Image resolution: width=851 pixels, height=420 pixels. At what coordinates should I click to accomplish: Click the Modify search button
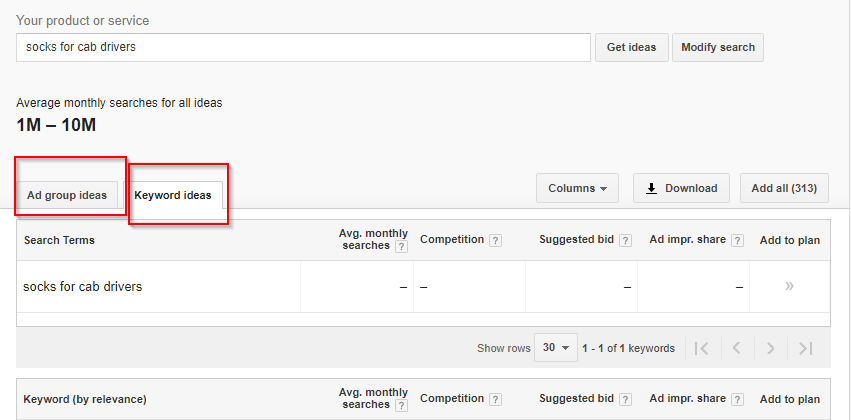pyautogui.click(x=718, y=47)
